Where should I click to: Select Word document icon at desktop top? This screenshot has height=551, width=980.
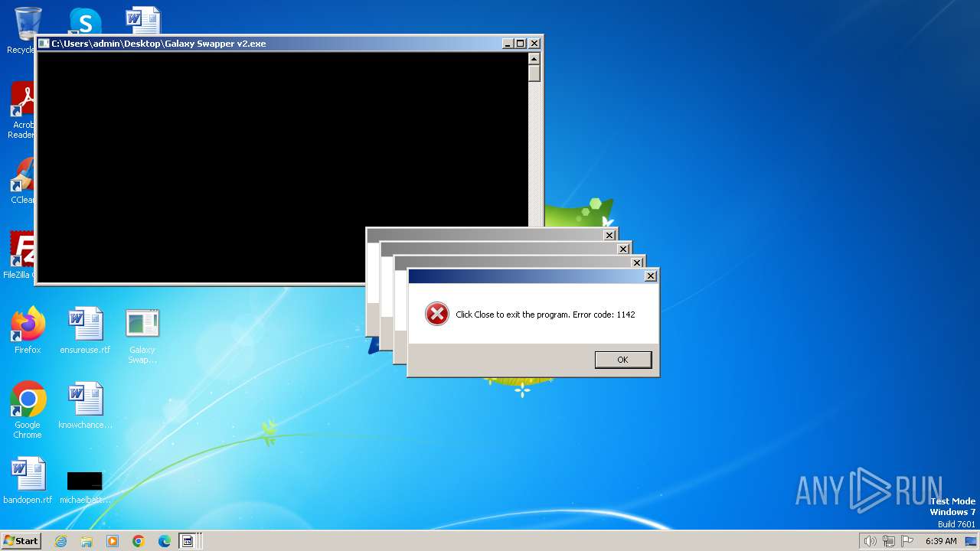(x=143, y=21)
